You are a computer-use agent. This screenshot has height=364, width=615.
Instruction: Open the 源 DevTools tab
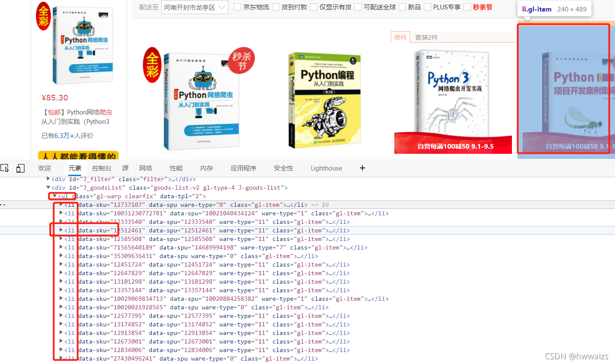125,168
